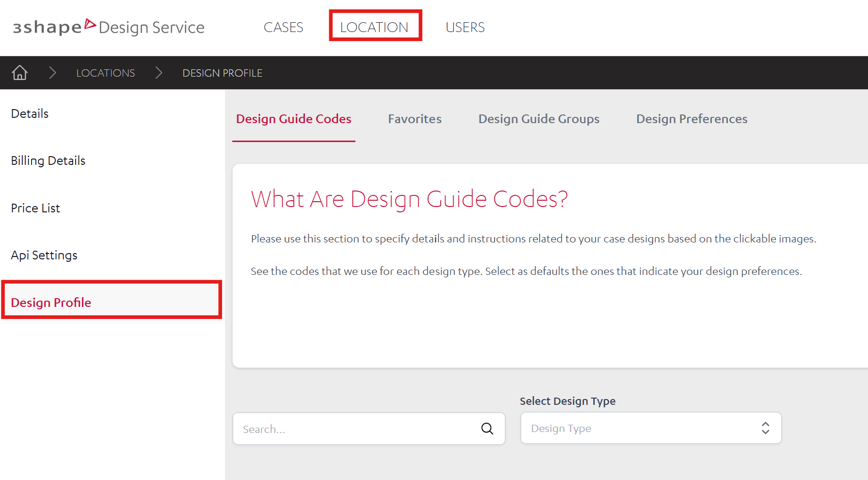The image size is (868, 480).
Task: Open Price List in the sidebar
Action: point(35,208)
